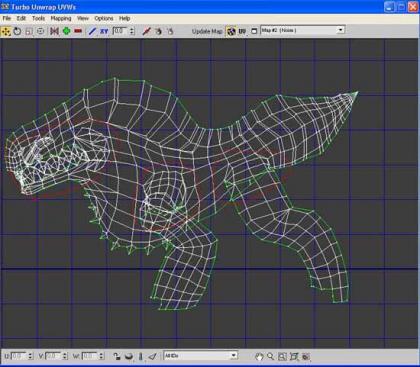
Task: Click the Zoom Extents icon
Action: pyautogui.click(x=294, y=357)
